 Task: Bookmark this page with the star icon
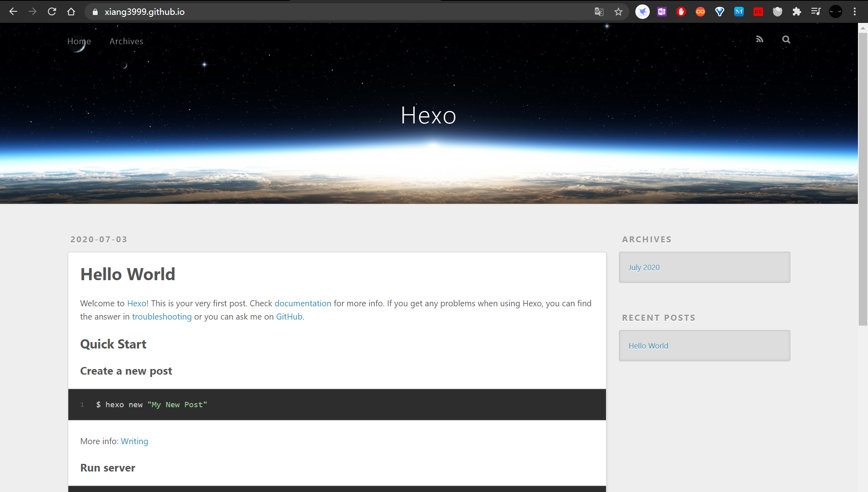618,12
